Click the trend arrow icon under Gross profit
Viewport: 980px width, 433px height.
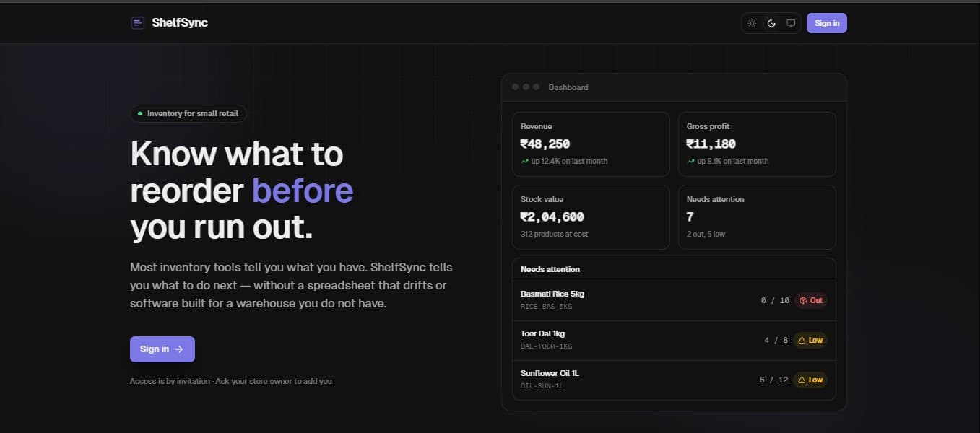(x=690, y=162)
